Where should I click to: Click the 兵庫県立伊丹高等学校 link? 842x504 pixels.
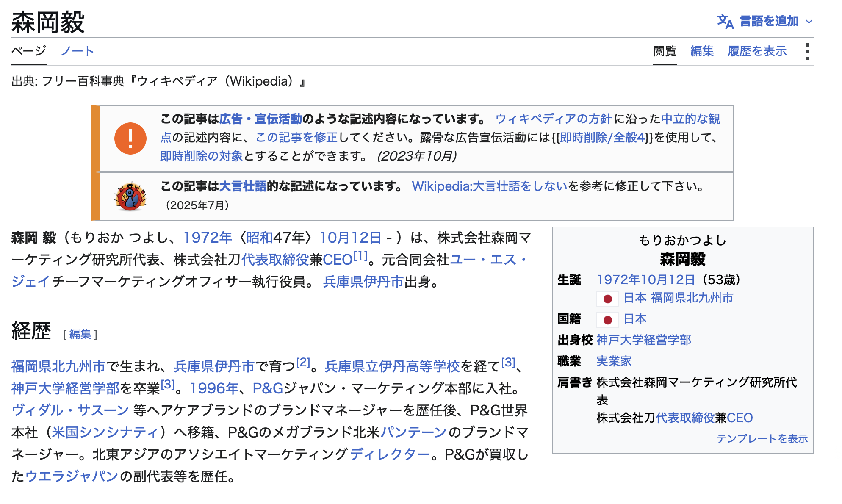pyautogui.click(x=392, y=366)
